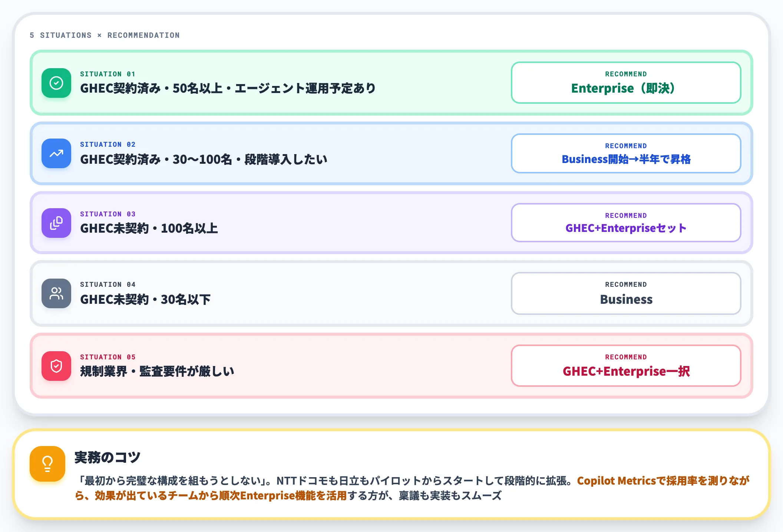The width and height of the screenshot is (783, 532).
Task: Click the green checkmark circle icon
Action: [x=56, y=83]
